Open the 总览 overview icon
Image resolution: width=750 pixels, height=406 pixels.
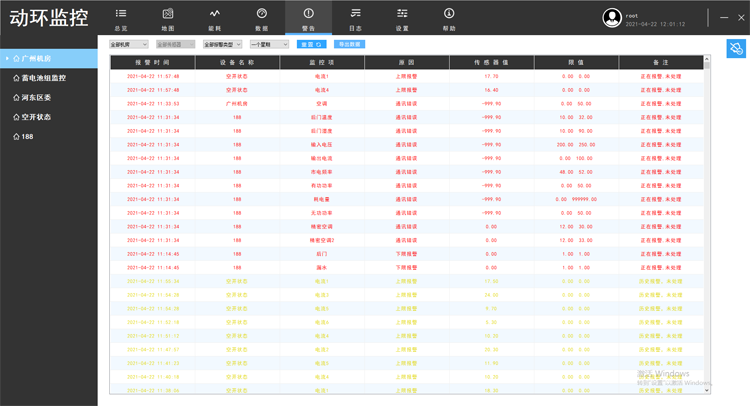[x=121, y=13]
